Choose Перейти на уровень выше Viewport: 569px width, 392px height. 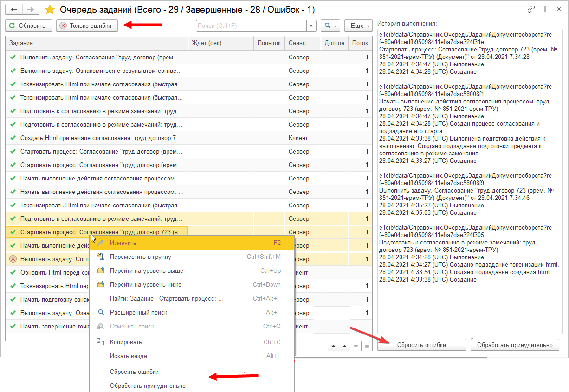192,270
